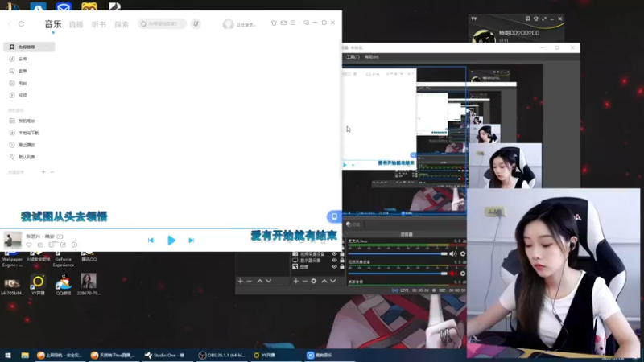The height and width of the screenshot is (362, 644).
Task: Open 本地与下载 in the sidebar
Action: (29, 133)
